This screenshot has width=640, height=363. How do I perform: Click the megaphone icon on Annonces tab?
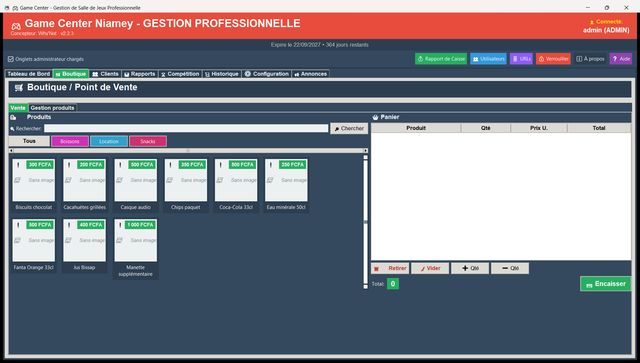tap(297, 74)
